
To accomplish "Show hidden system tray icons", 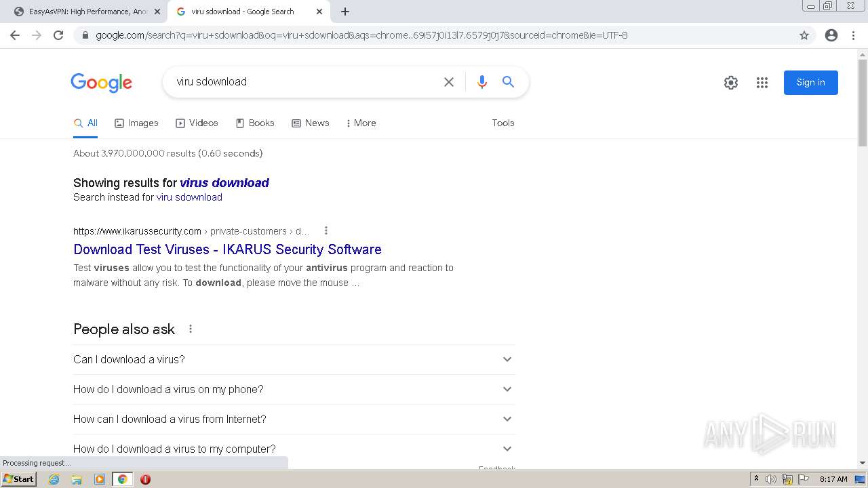I will (756, 479).
